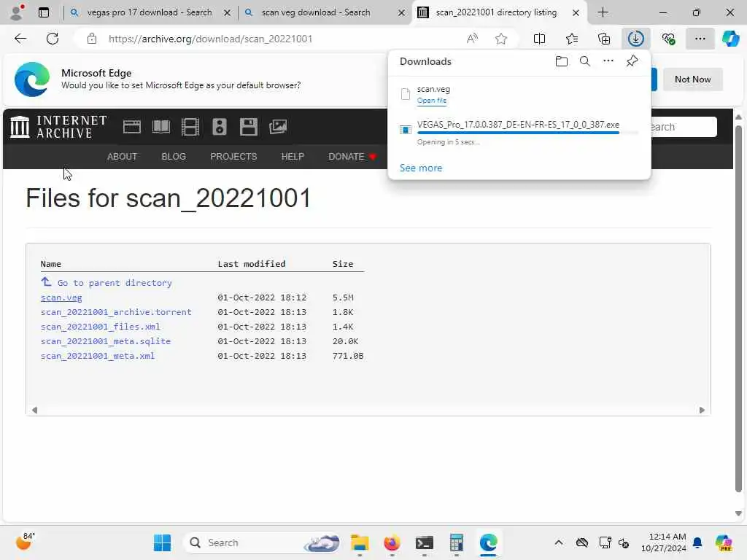
Task: Search downloads with magnifier icon
Action: pos(584,61)
